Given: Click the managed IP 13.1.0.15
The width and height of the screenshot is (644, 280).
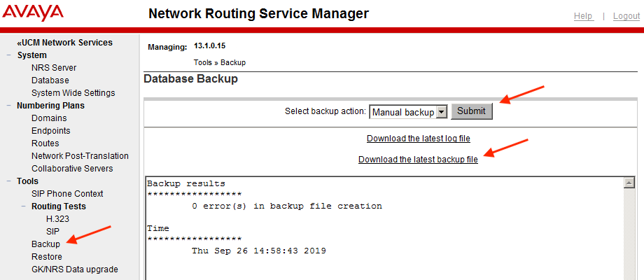Looking at the screenshot, I should [209, 46].
